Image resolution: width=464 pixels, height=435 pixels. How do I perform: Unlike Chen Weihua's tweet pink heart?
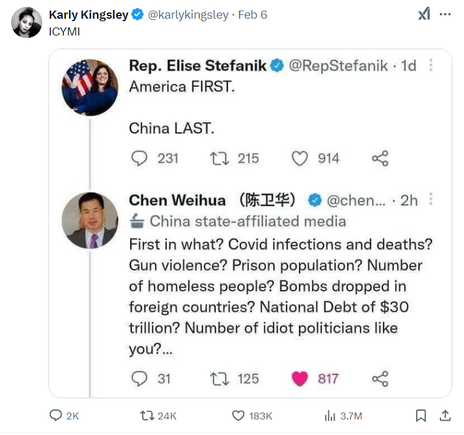[300, 379]
